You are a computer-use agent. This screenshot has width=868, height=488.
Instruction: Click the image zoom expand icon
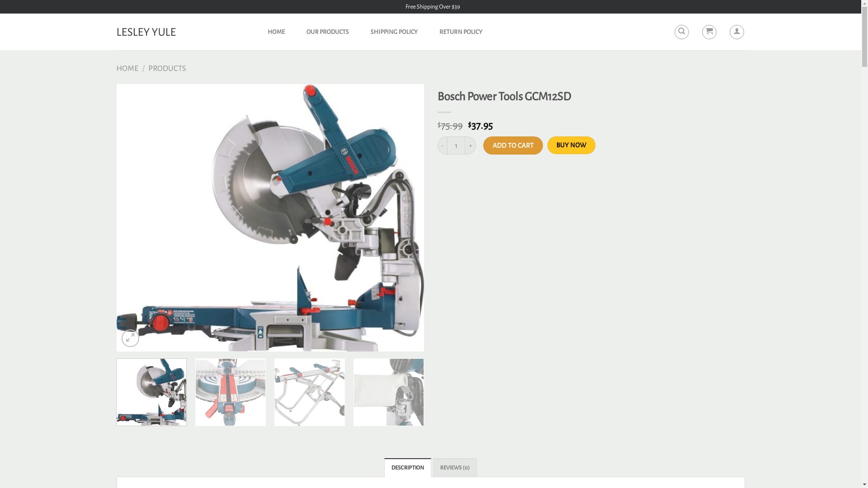click(x=130, y=338)
